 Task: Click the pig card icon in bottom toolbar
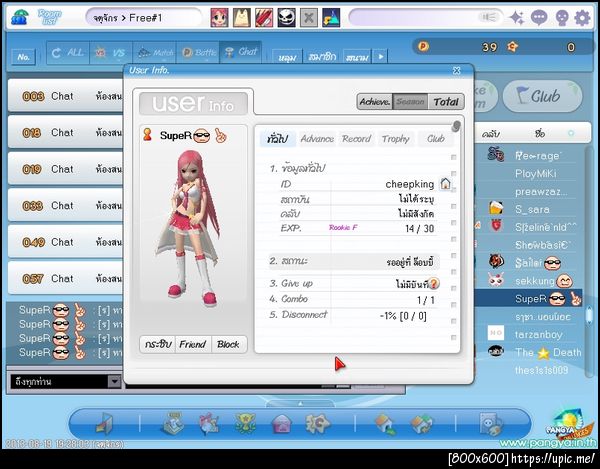pyautogui.click(x=491, y=423)
